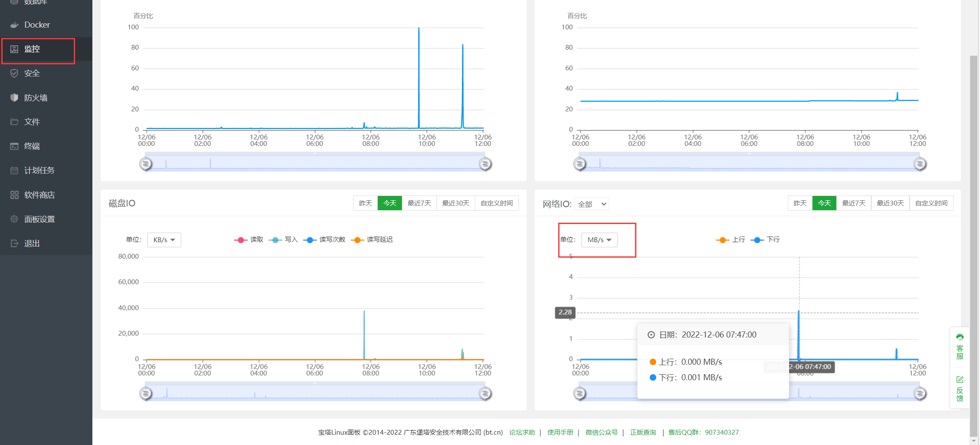Click the security shield icon in sidebar
This screenshot has width=980, height=445.
point(14,73)
